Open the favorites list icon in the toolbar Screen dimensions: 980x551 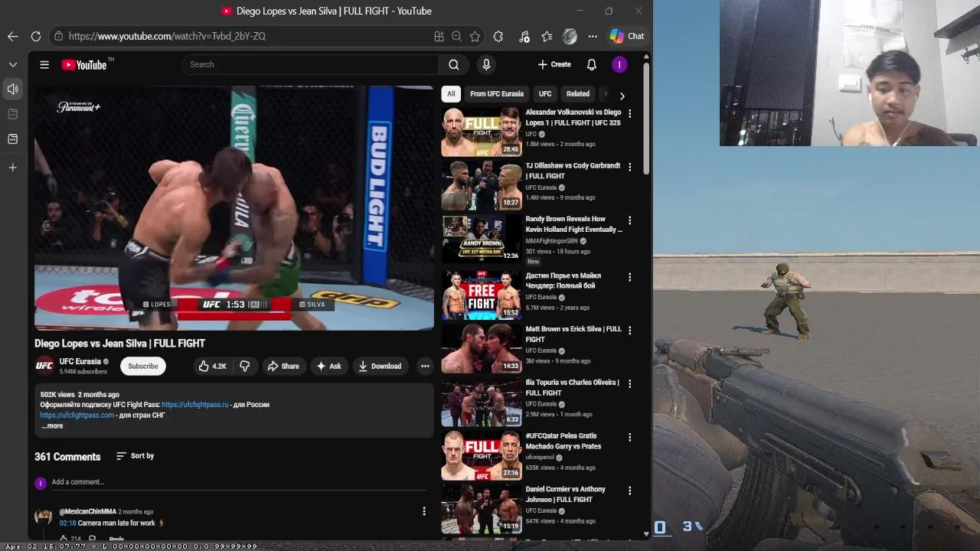point(547,36)
